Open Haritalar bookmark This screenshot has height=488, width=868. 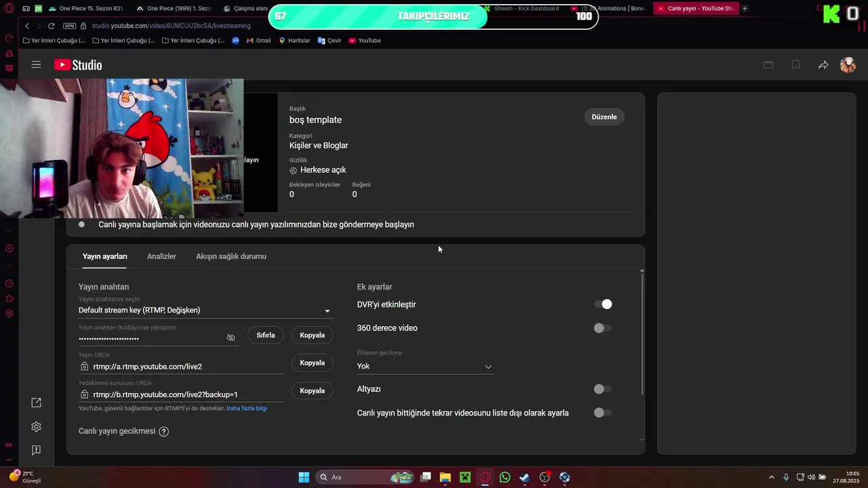[294, 41]
